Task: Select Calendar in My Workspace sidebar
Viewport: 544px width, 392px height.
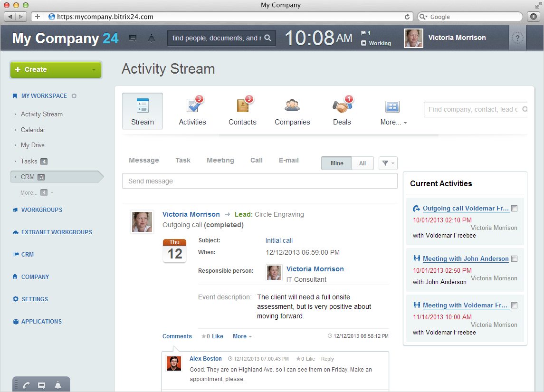Action: pyautogui.click(x=33, y=130)
